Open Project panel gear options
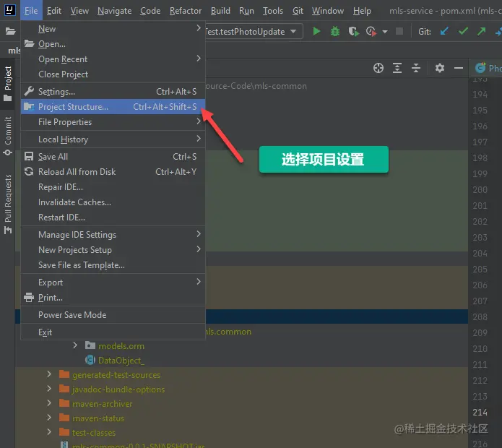 (440, 68)
